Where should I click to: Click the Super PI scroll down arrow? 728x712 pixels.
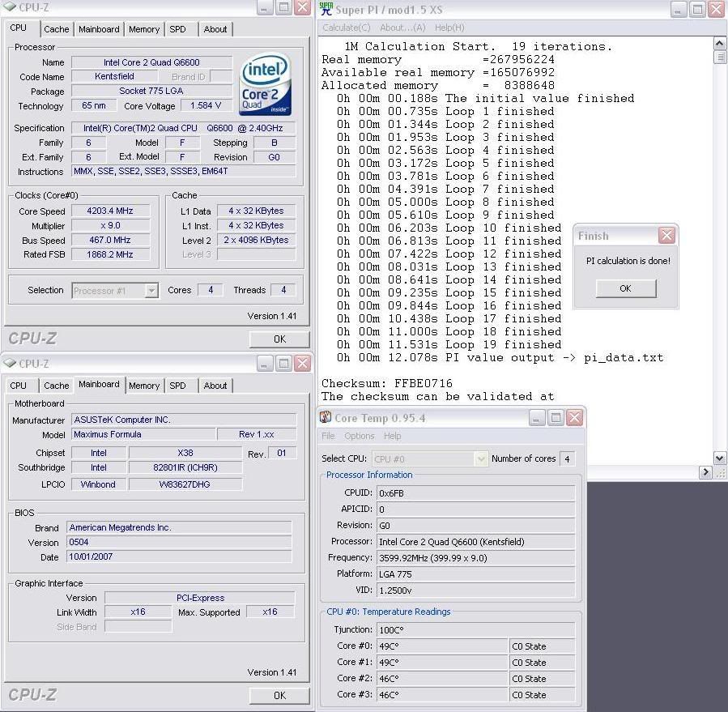tap(719, 458)
